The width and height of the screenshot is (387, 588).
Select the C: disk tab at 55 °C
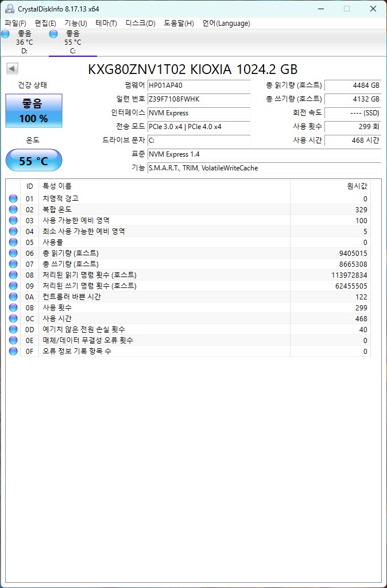click(72, 42)
